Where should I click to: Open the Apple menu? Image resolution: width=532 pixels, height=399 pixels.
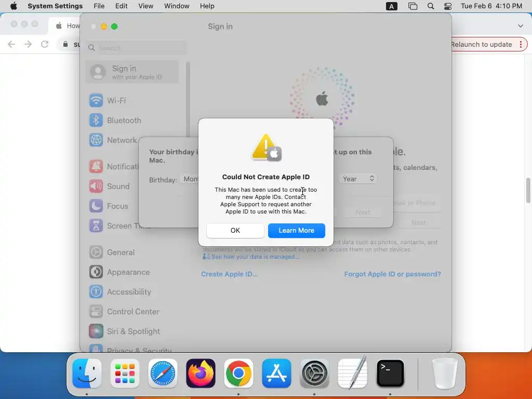(14, 6)
